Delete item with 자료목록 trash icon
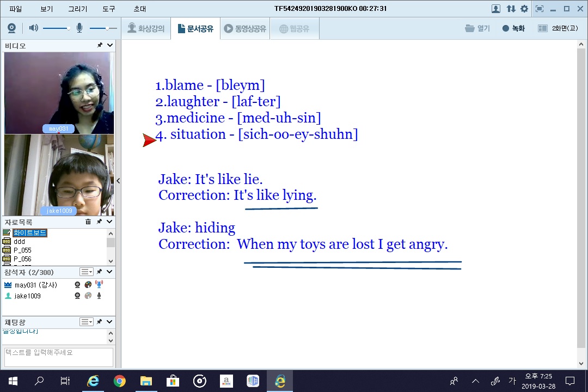The width and height of the screenshot is (588, 392). tap(88, 222)
